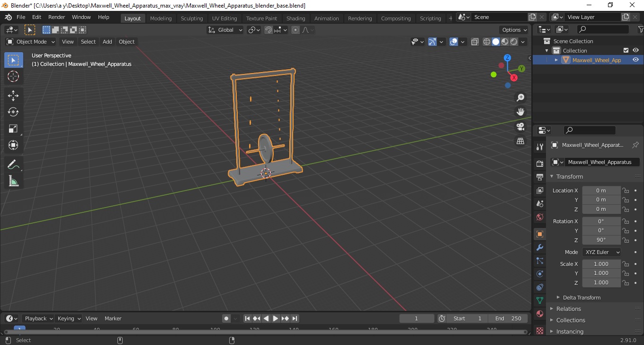Screen dimensions: 644x345
Task: Jump to the timeline end frame
Action: [x=295, y=318]
